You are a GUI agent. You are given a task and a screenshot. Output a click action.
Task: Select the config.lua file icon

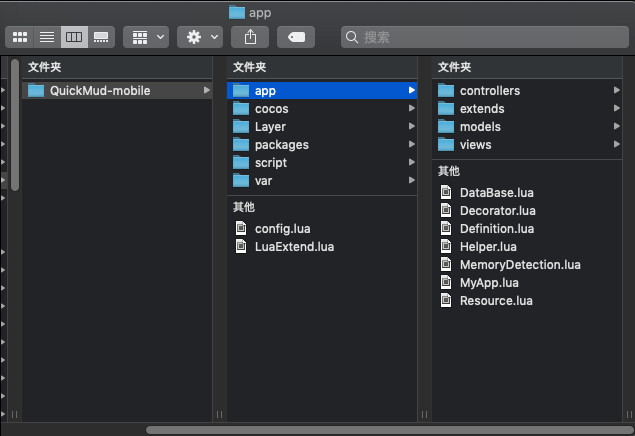[240, 228]
